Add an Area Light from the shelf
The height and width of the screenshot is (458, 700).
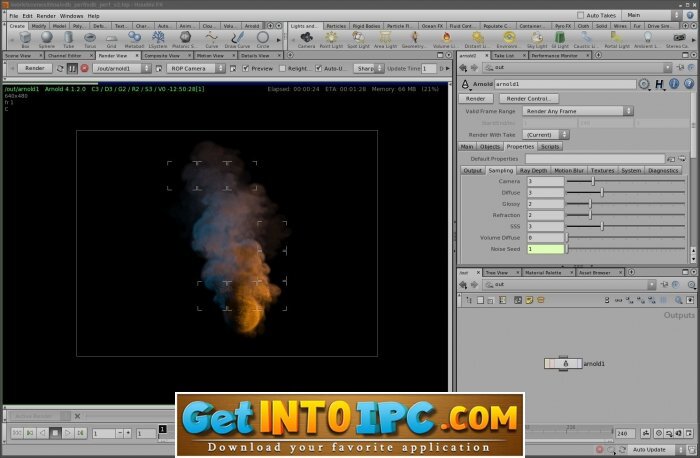385,39
